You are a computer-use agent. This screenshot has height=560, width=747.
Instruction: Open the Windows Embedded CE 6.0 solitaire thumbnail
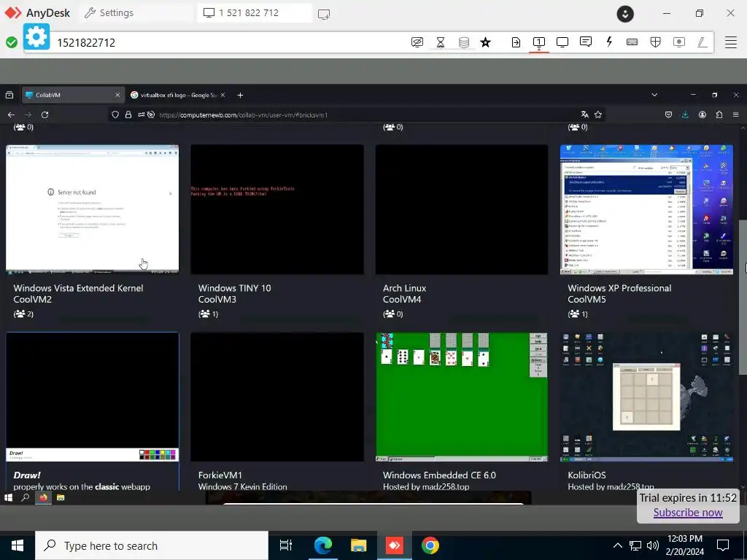click(x=462, y=397)
